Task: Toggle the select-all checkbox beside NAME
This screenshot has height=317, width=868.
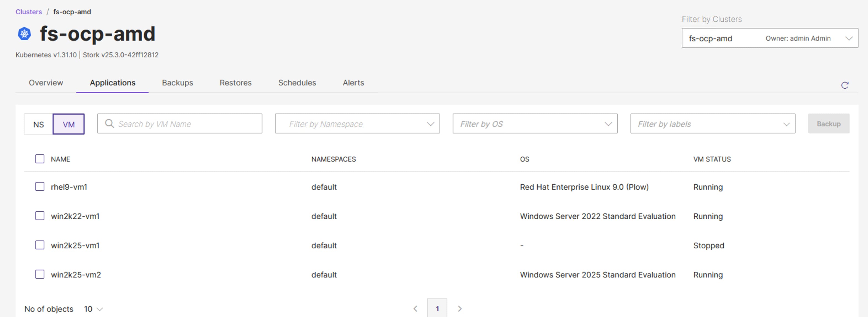Action: 40,159
